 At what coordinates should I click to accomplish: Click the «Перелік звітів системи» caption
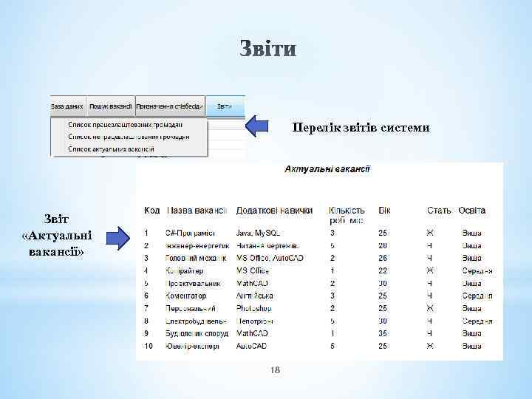pyautogui.click(x=361, y=128)
